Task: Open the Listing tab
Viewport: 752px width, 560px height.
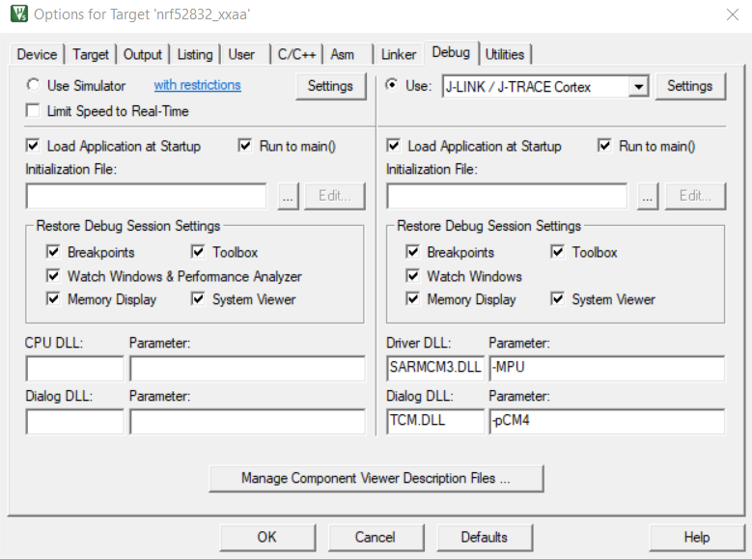Action: click(x=195, y=54)
